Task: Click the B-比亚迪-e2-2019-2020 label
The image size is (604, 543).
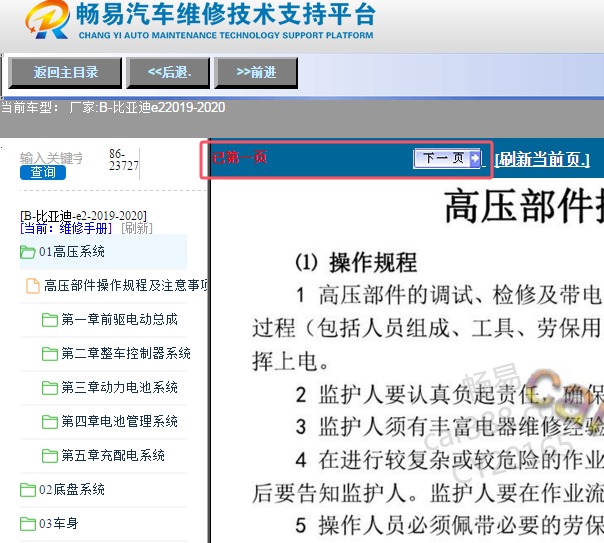Action: (83, 216)
